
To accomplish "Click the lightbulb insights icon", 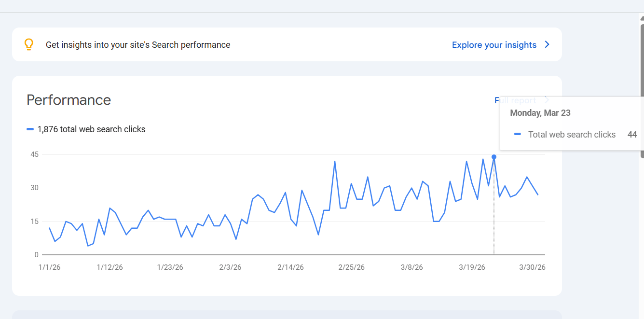I will [29, 44].
